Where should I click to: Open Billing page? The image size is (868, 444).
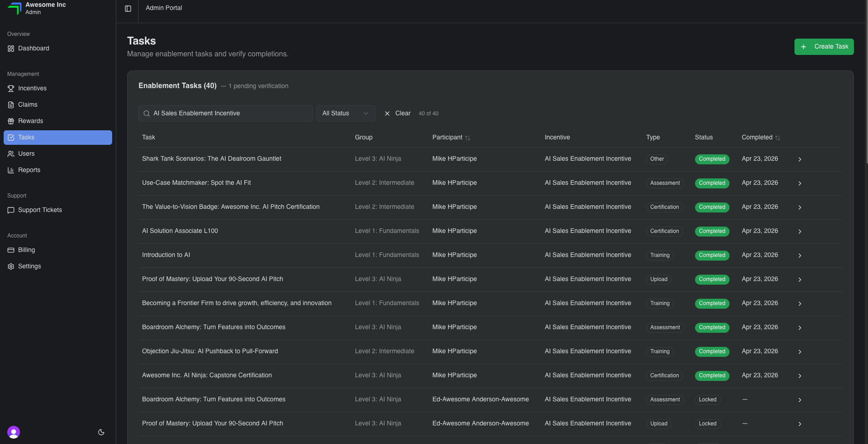click(58, 250)
